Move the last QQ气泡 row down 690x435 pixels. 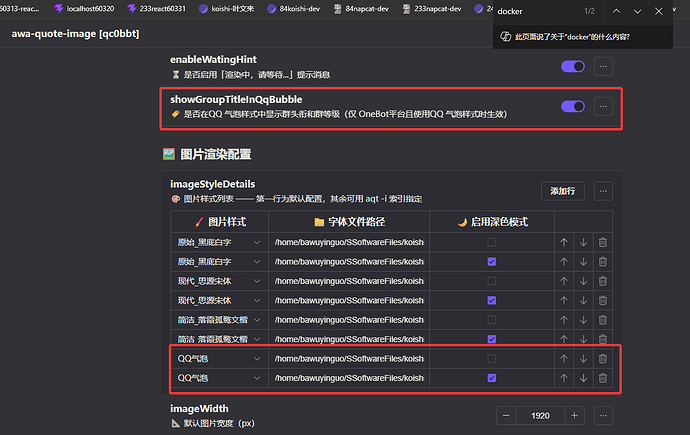[583, 378]
